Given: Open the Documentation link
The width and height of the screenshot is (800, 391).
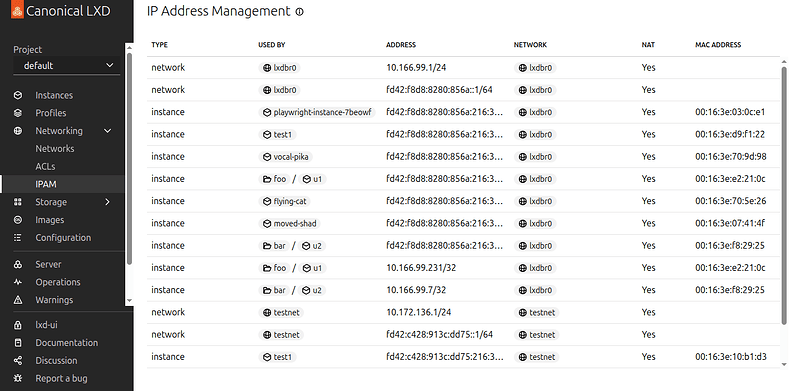Looking at the screenshot, I should pos(66,343).
